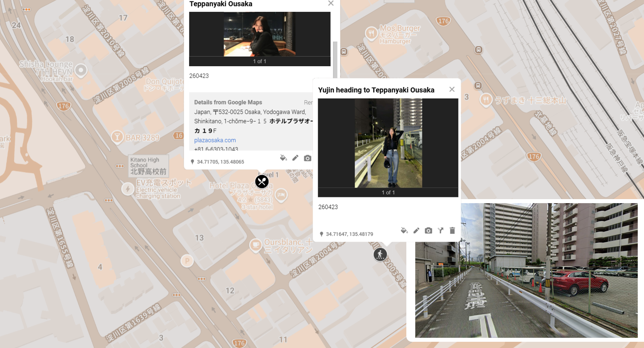The width and height of the screenshot is (644, 348).
Task: Click the Mos Burger map label
Action: tap(399, 34)
